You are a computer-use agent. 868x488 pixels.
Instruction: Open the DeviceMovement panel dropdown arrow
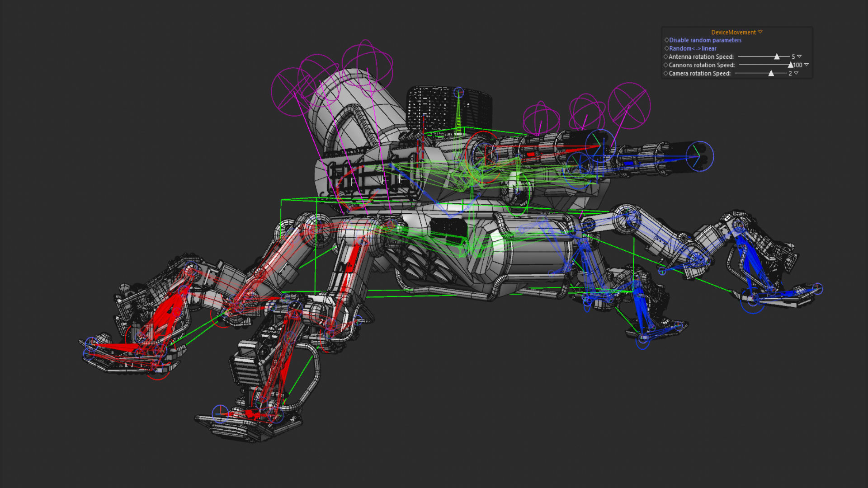[x=760, y=32]
